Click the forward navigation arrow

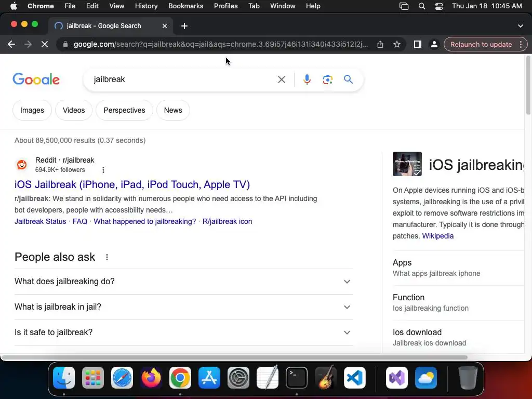(28, 45)
